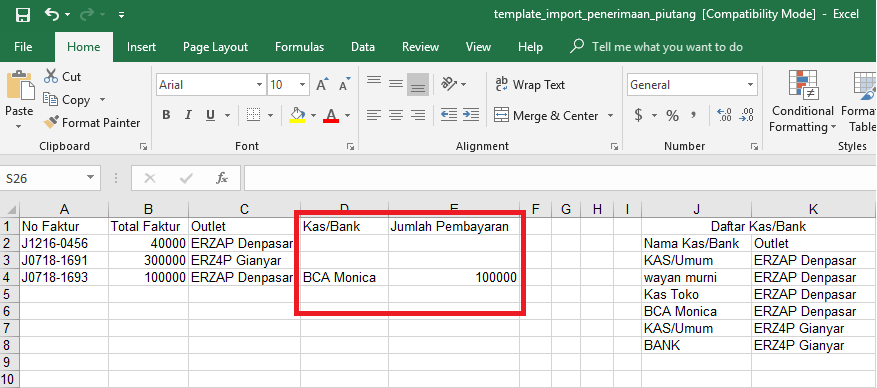Apply Accounting dollar format
Viewport: 877px width, 388px height.
pyautogui.click(x=638, y=116)
